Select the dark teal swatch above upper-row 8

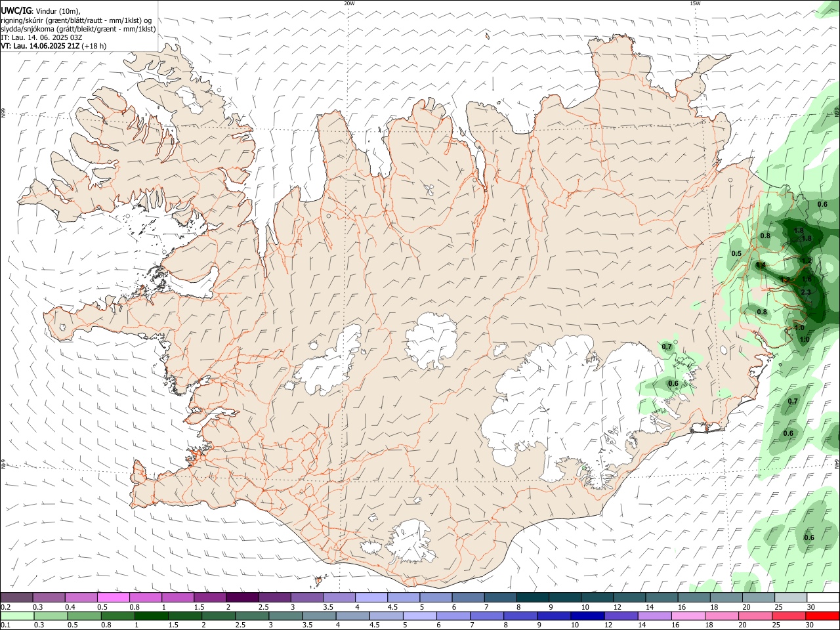point(533,597)
